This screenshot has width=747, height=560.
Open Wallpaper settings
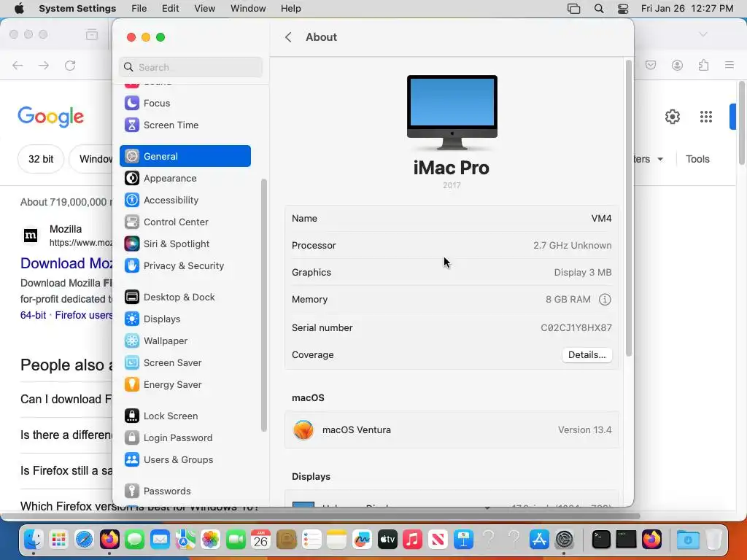coord(185,341)
